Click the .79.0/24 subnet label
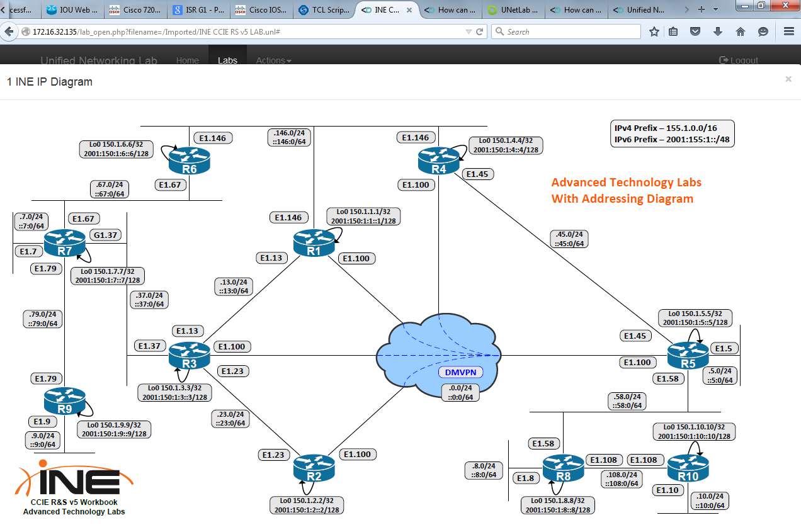The image size is (801, 532). click(43, 319)
